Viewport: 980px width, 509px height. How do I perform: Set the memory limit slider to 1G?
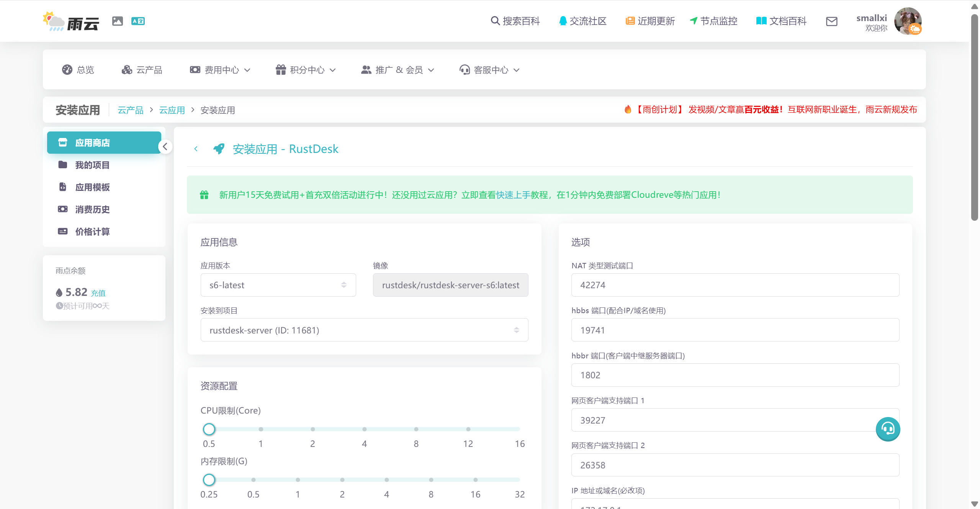(298, 480)
